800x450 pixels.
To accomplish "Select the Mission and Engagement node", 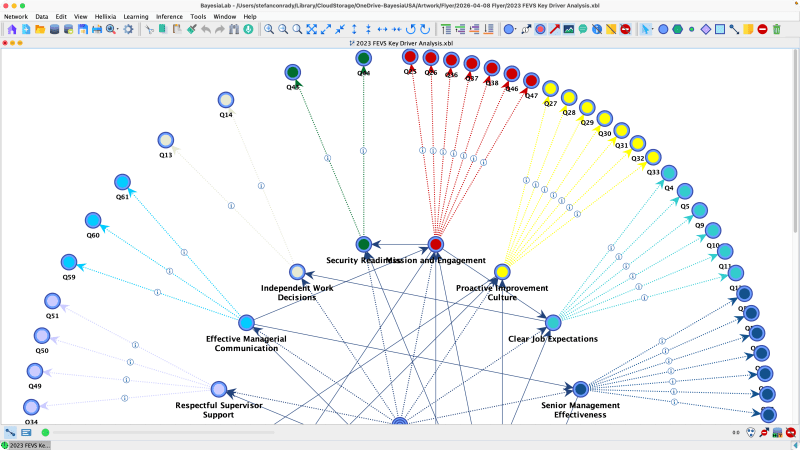I will (x=435, y=244).
